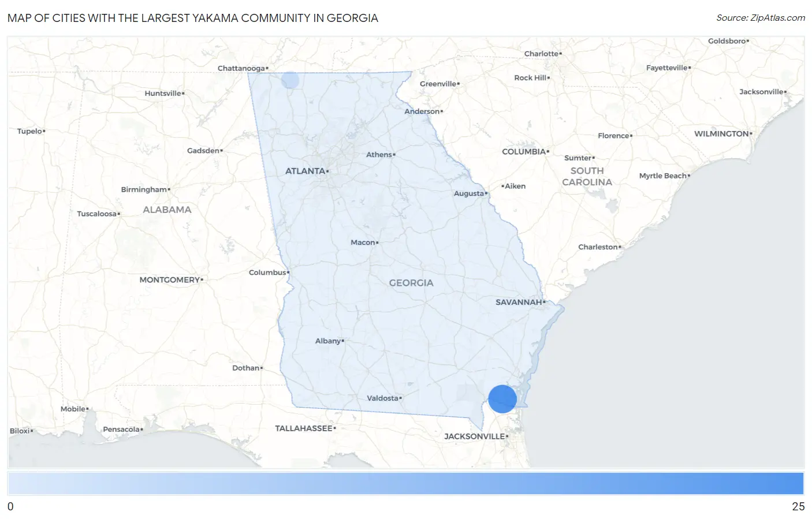
Task: Click the SAVANNAH city label
Action: [519, 302]
